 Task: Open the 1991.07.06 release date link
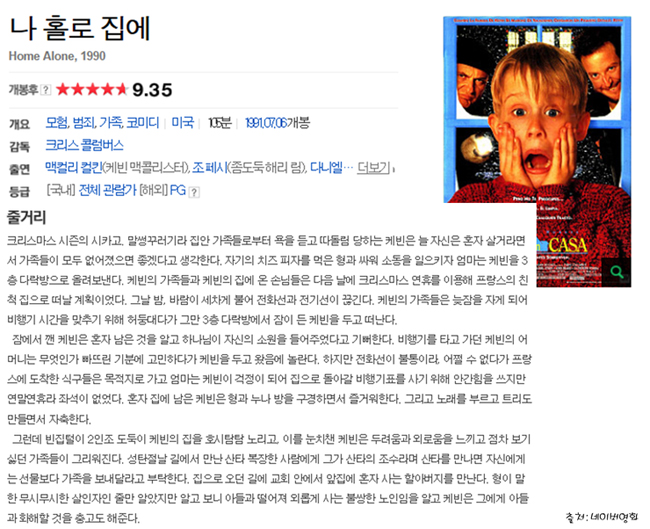pos(266,123)
